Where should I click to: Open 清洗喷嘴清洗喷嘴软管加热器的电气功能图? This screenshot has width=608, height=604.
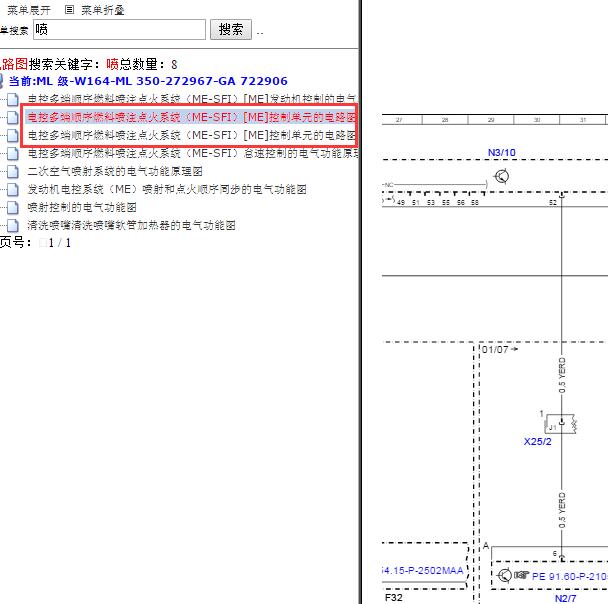tap(131, 225)
